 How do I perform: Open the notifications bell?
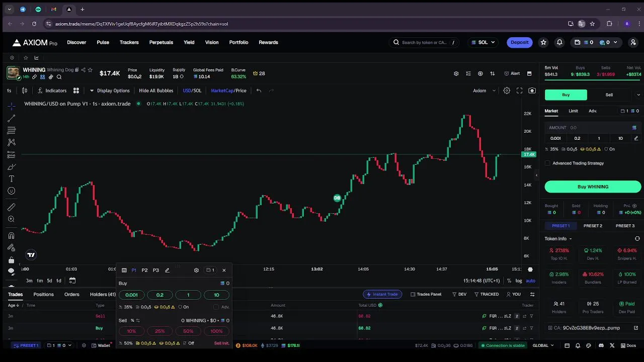point(559,42)
